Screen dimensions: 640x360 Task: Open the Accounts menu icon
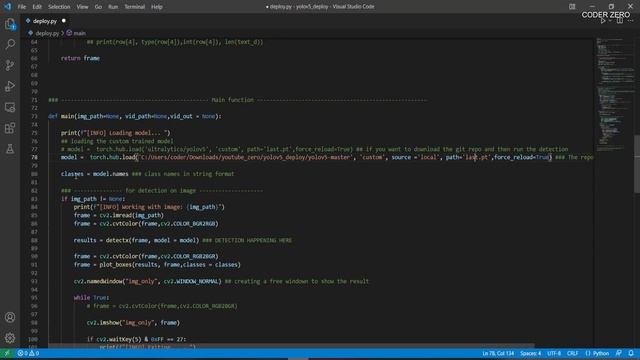(x=10, y=317)
